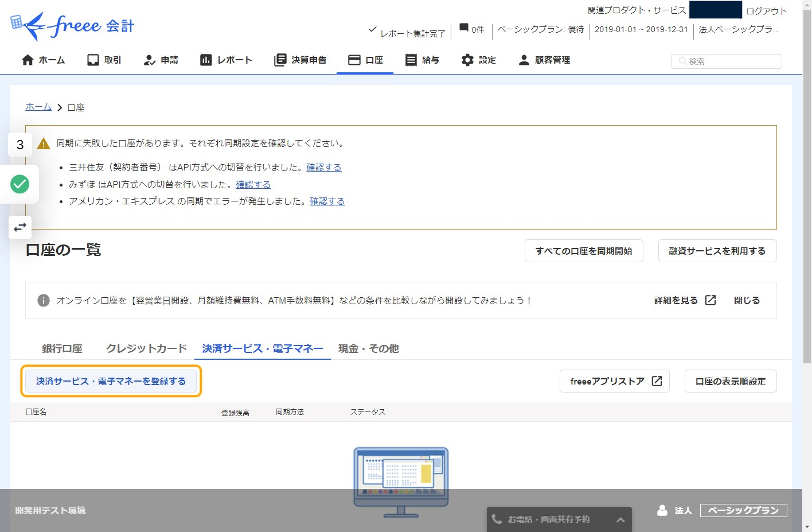Click the 法人 user icon in footer
812x532 pixels.
click(x=662, y=510)
